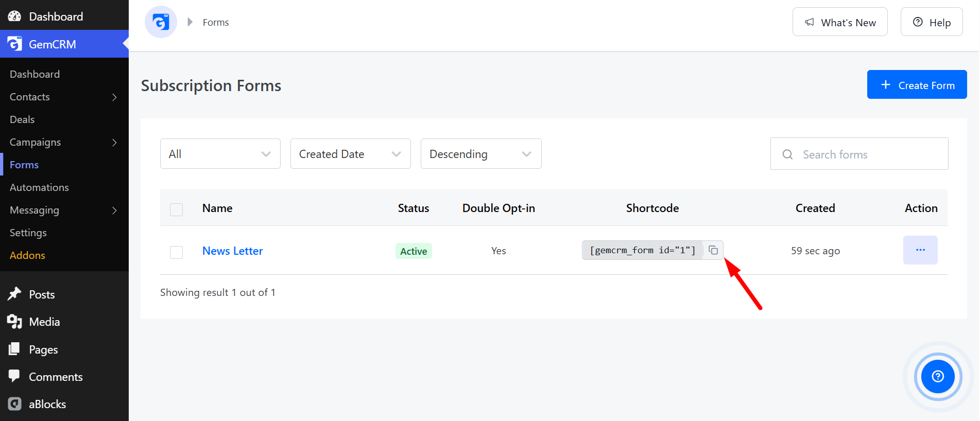Click the Media icon in sidebar
980x421 pixels.
[x=14, y=322]
